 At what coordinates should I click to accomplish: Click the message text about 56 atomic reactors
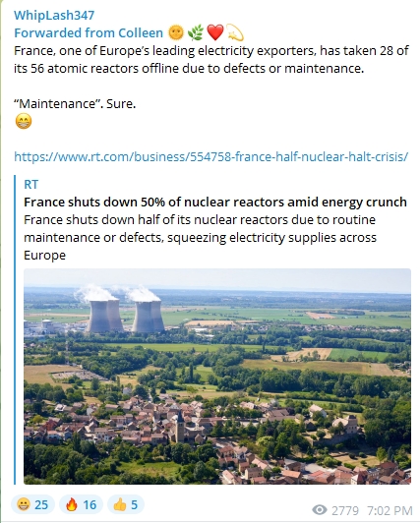point(211,59)
